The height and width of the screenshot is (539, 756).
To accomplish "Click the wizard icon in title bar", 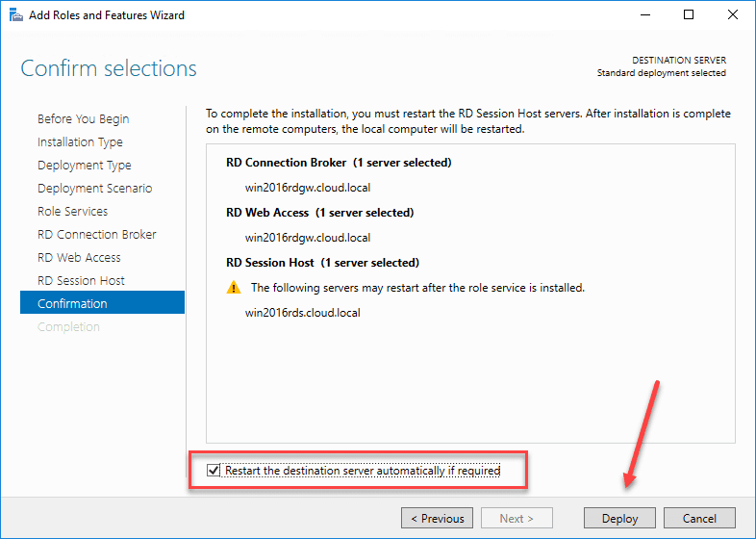I will [14, 15].
